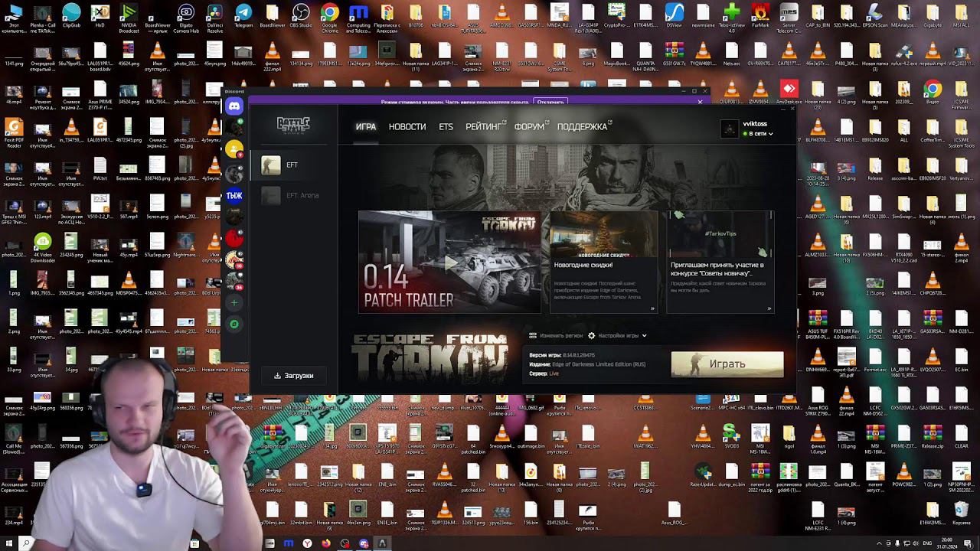The height and width of the screenshot is (551, 980).
Task: Select the ClipGrab desktop shortcut
Action: (71, 17)
